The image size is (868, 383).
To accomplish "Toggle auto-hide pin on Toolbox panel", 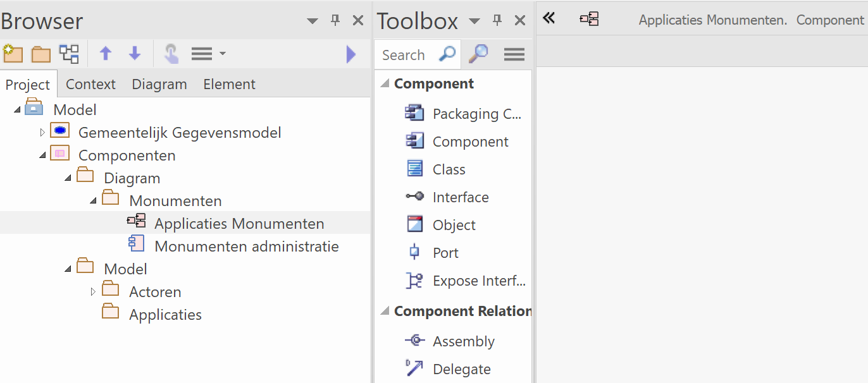I will point(497,21).
